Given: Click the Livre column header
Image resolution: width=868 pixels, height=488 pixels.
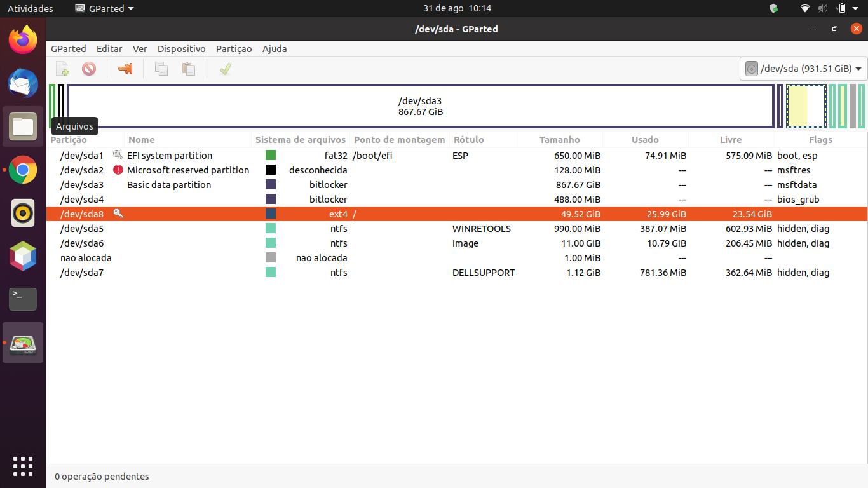Looking at the screenshot, I should [731, 140].
